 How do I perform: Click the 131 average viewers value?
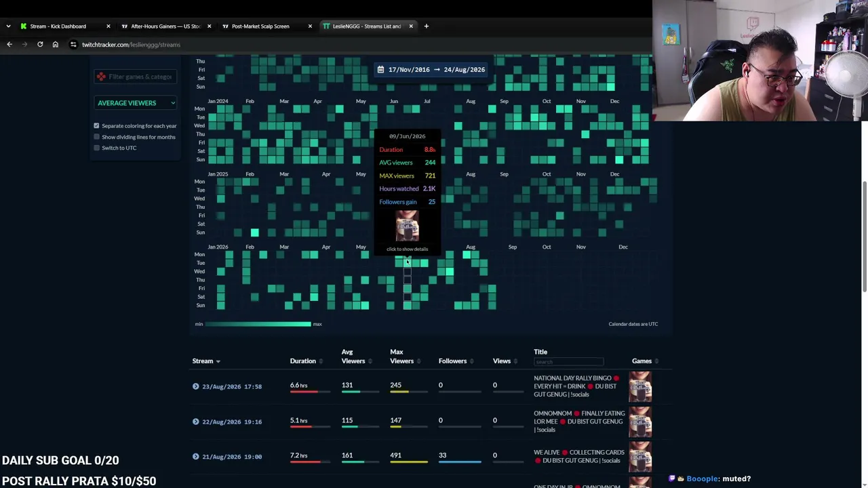(347, 385)
